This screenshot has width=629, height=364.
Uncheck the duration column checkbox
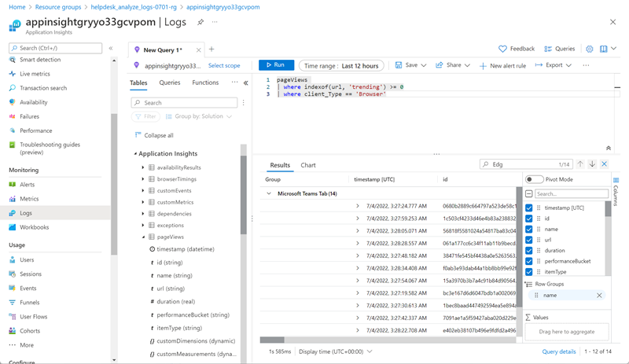[x=528, y=251]
